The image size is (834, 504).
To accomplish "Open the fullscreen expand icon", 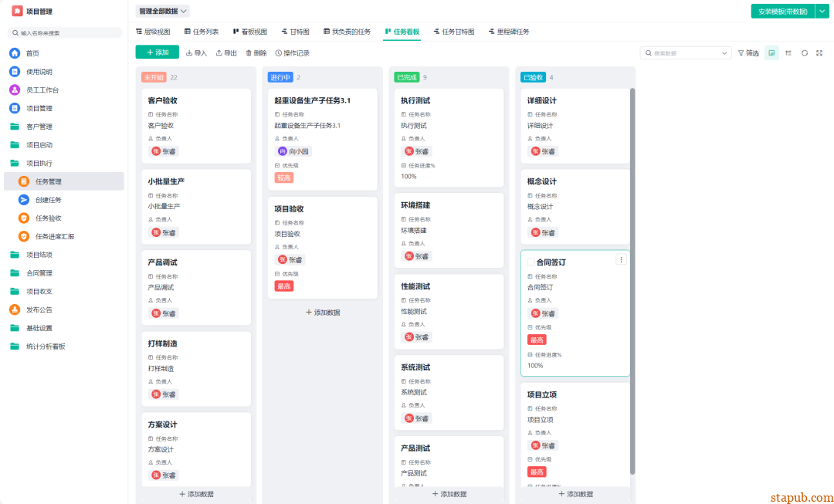I will pos(819,53).
